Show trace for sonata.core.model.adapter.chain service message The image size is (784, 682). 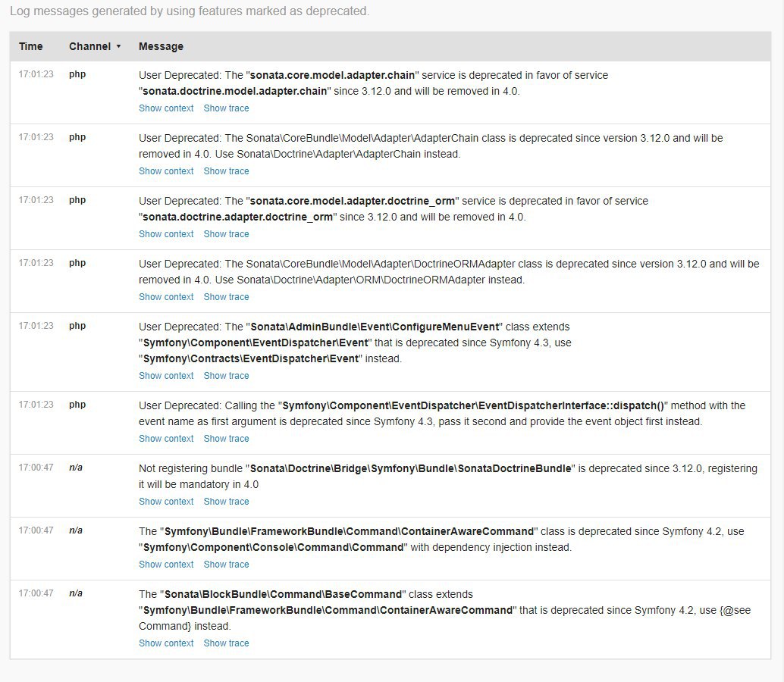point(226,108)
